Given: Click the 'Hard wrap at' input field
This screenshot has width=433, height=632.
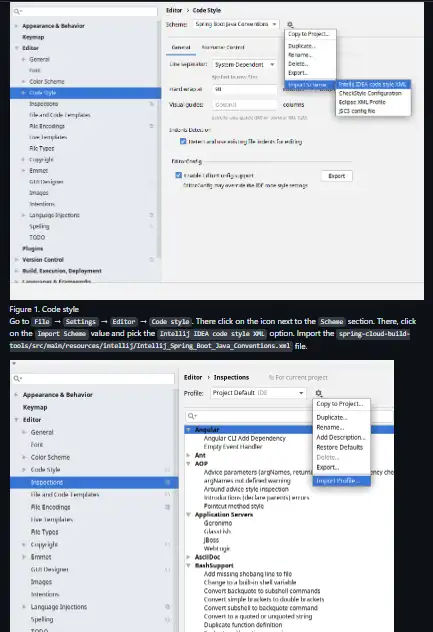Looking at the screenshot, I should click(245, 89).
